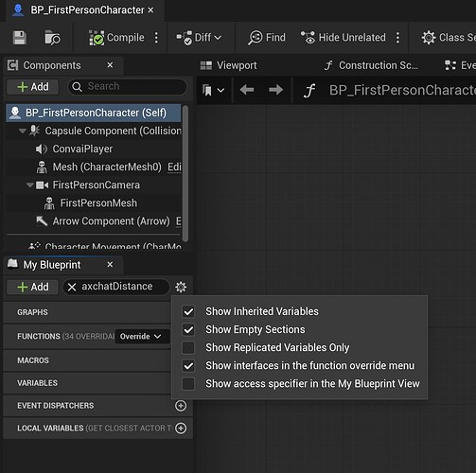Select the Capsule Component row
Viewport: 476px width, 473px height.
point(94,131)
